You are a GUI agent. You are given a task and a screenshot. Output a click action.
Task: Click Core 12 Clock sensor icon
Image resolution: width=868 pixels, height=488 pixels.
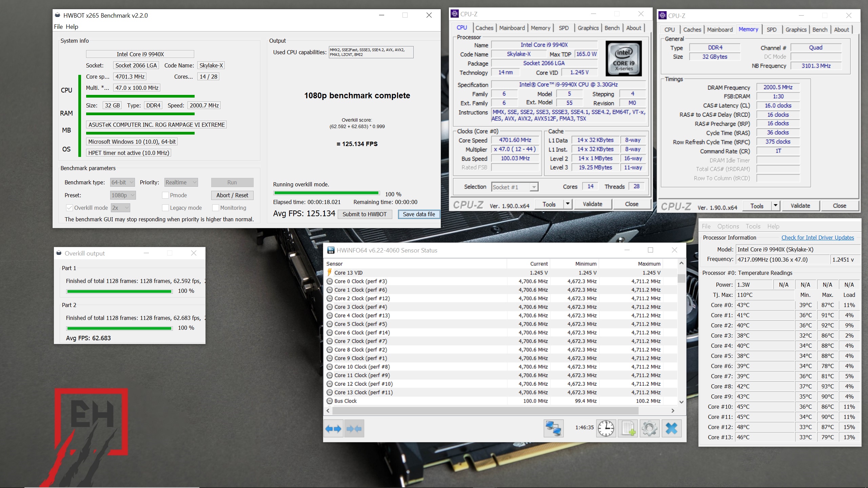pos(330,384)
